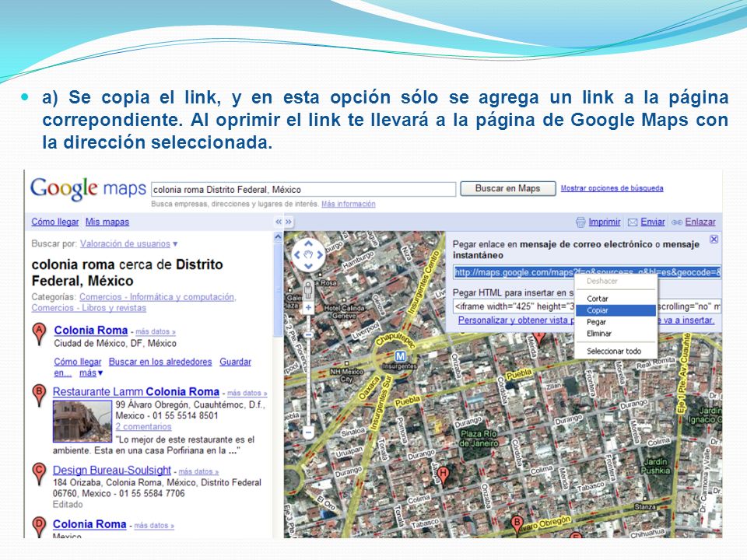Open the Más información link
The image size is (747, 560).
click(349, 204)
